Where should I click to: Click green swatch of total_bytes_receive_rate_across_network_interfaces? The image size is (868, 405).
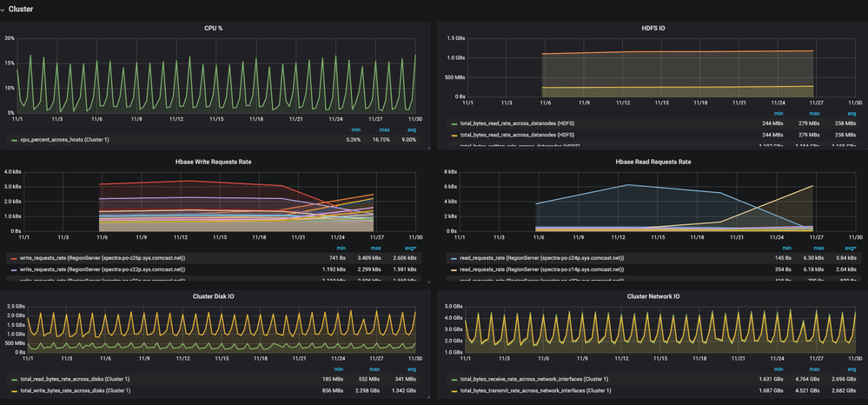(454, 379)
